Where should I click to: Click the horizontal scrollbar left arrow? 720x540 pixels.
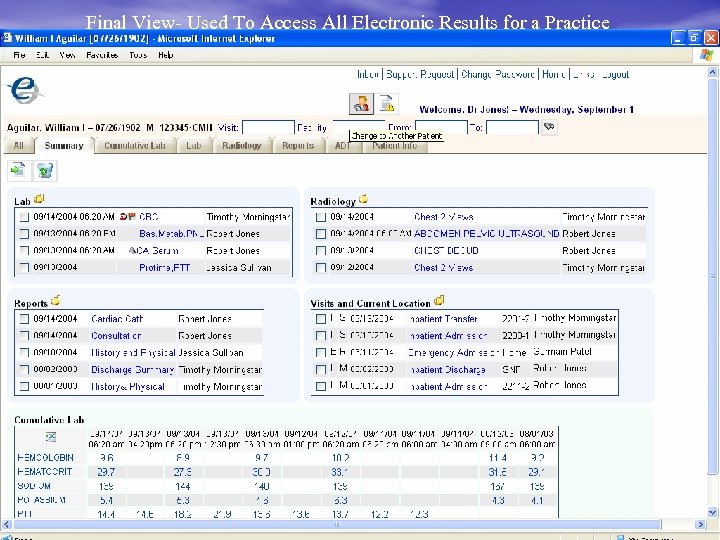pyautogui.click(x=6, y=524)
